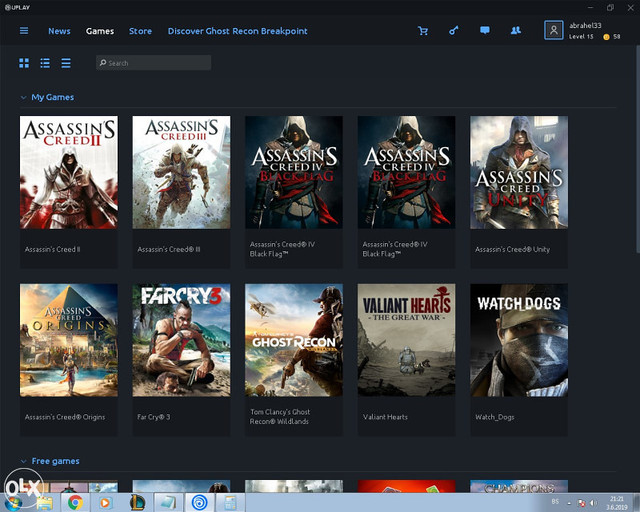Click the 'Watch_Dogs' title text
This screenshot has height=512, width=640.
coord(495,417)
